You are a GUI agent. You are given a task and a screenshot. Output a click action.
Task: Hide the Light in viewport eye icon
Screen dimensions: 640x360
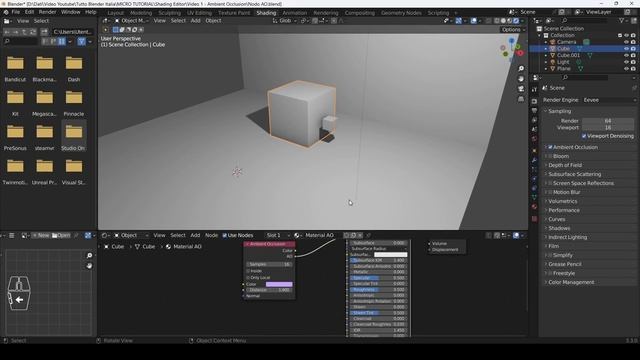626,62
